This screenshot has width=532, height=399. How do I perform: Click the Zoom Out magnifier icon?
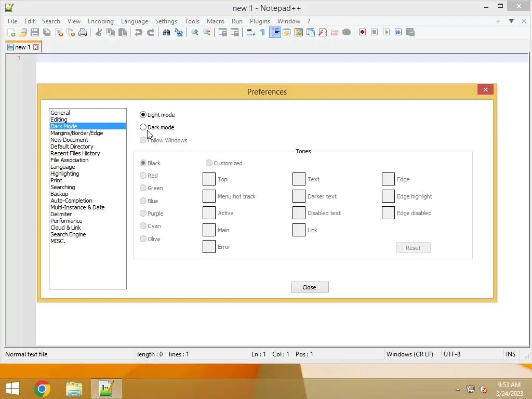click(x=207, y=32)
